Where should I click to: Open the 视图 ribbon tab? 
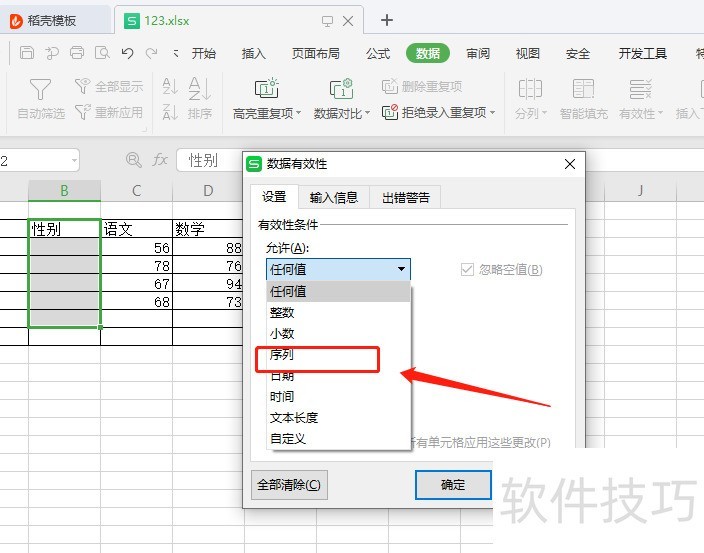click(528, 53)
